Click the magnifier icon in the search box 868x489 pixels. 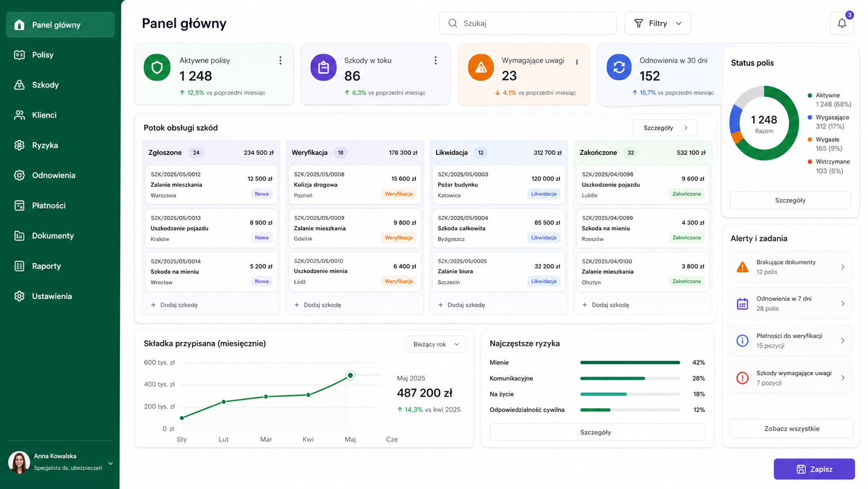[x=453, y=23]
